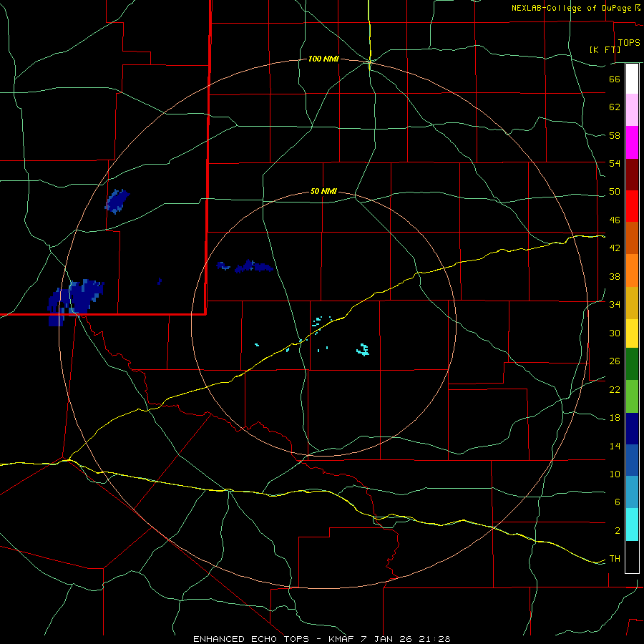Click the TOPS legend title
Screen dimensions: 644x644
(629, 42)
